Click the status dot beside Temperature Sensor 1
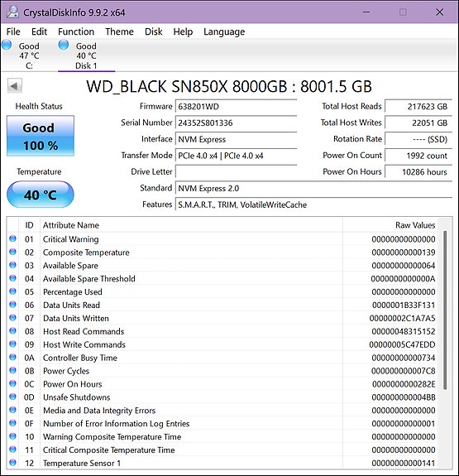The height and width of the screenshot is (476, 459). pos(12,462)
